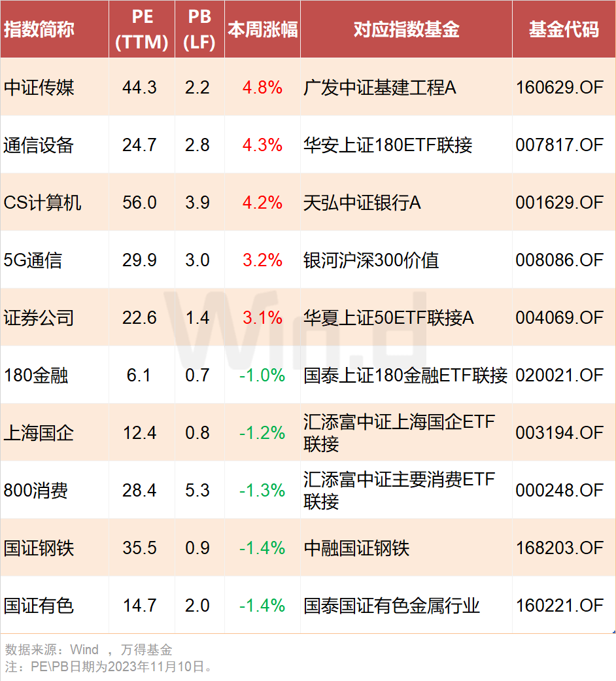
Task: Click fund code 168203.OF
Action: [x=560, y=548]
